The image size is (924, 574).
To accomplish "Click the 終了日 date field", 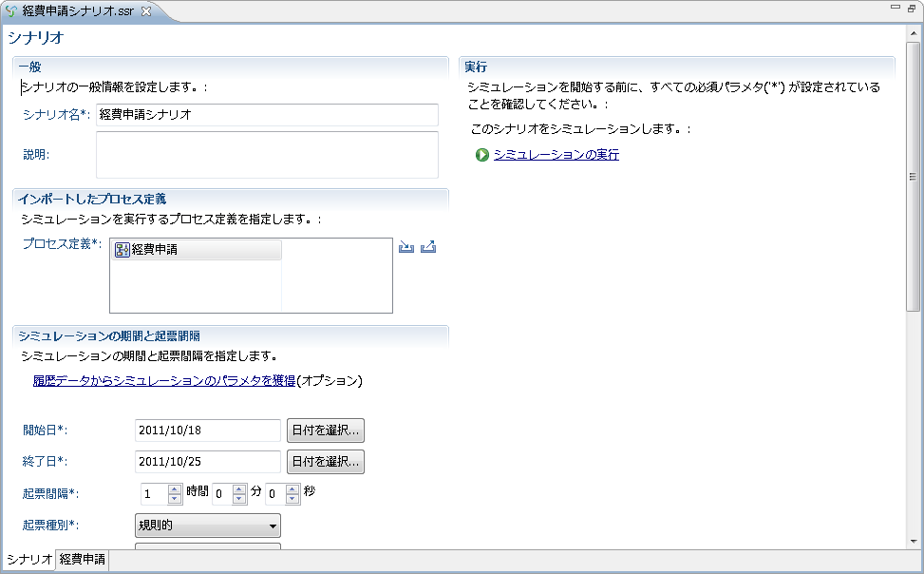I will 207,461.
